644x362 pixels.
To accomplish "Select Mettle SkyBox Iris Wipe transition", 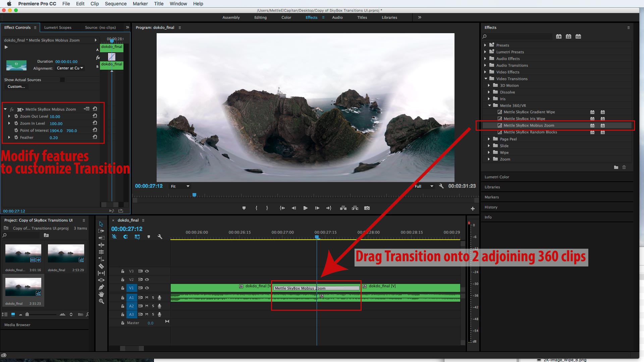I will [x=524, y=119].
